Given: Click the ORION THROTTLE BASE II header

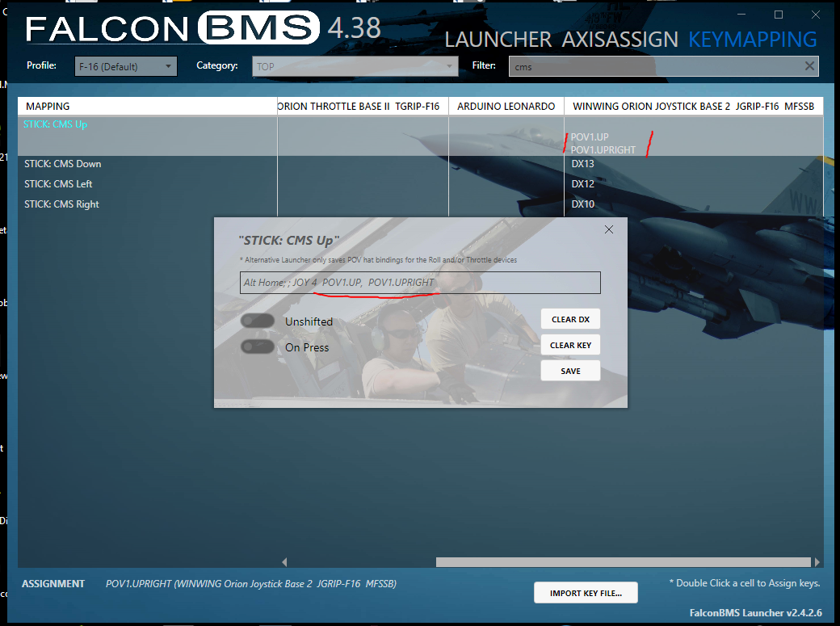Looking at the screenshot, I should coord(363,106).
